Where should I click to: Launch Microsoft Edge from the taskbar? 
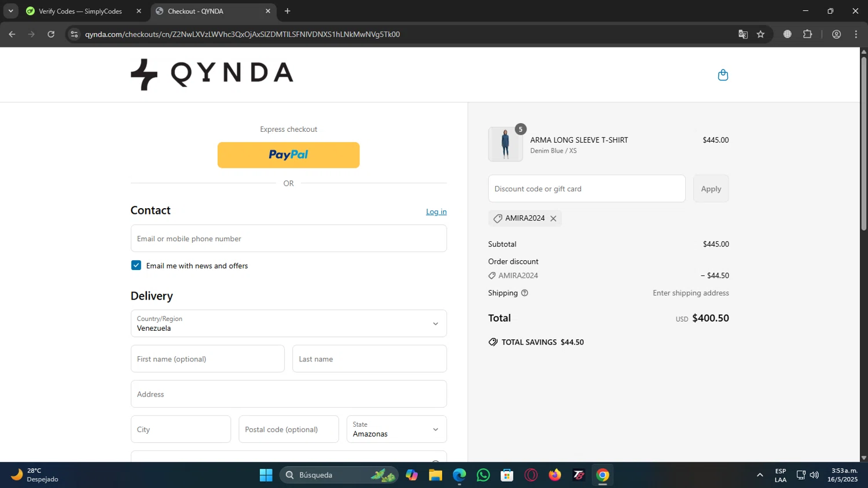(x=459, y=475)
